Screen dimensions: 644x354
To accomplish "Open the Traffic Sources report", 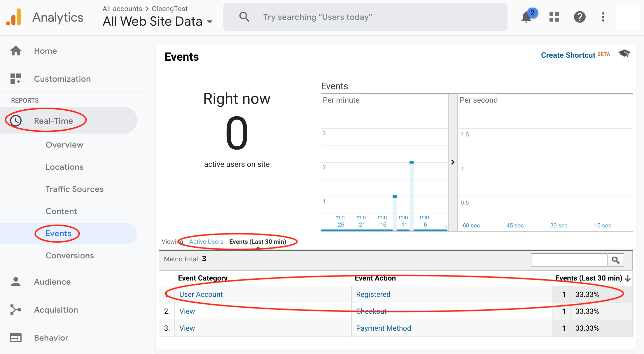I will click(75, 189).
